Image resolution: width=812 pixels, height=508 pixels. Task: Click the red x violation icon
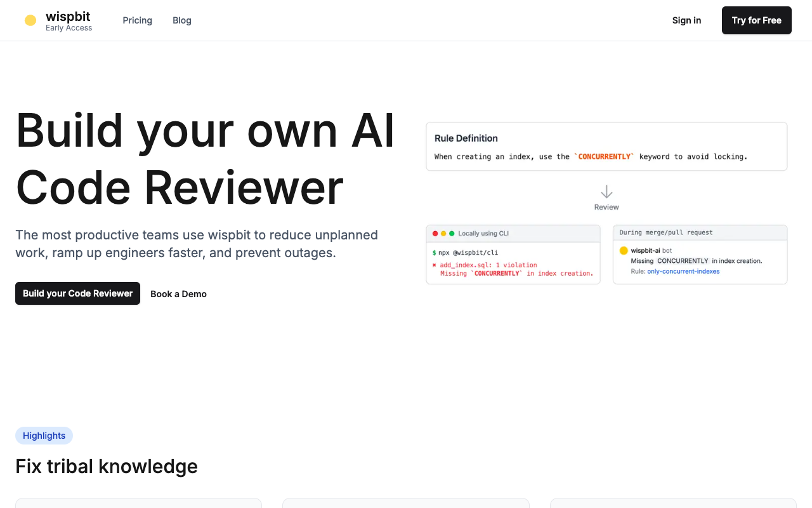point(435,265)
